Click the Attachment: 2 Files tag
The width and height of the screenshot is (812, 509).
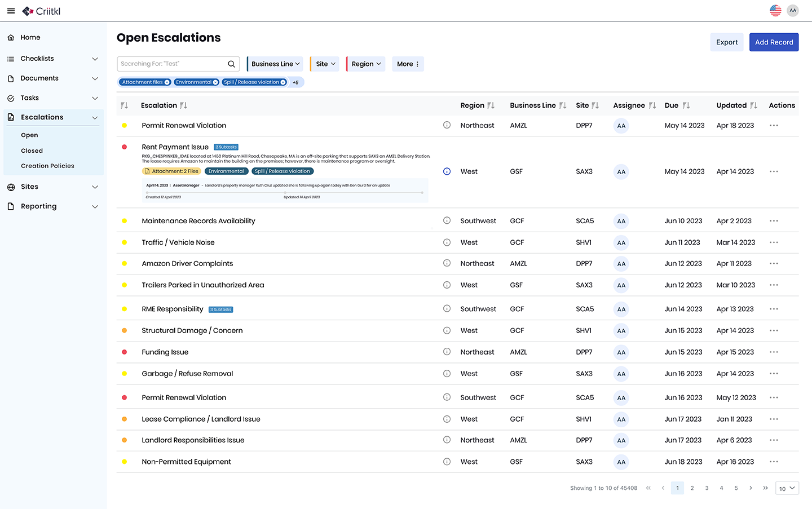coord(171,171)
